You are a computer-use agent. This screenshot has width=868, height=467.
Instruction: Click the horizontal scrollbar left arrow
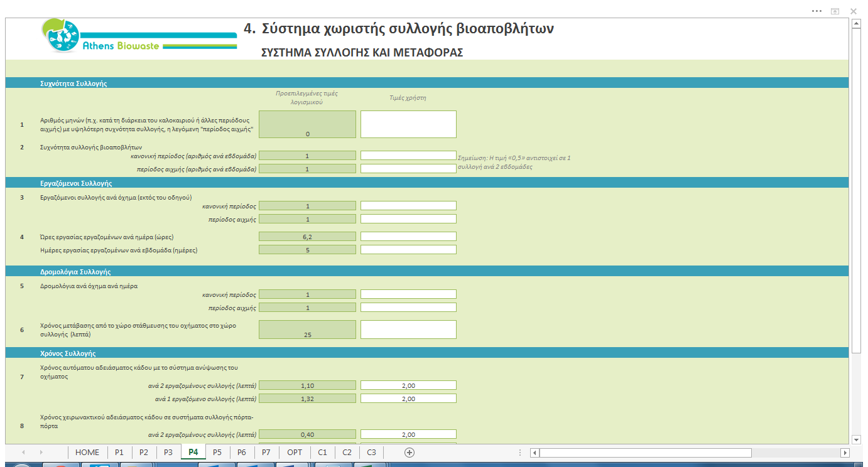click(x=534, y=453)
